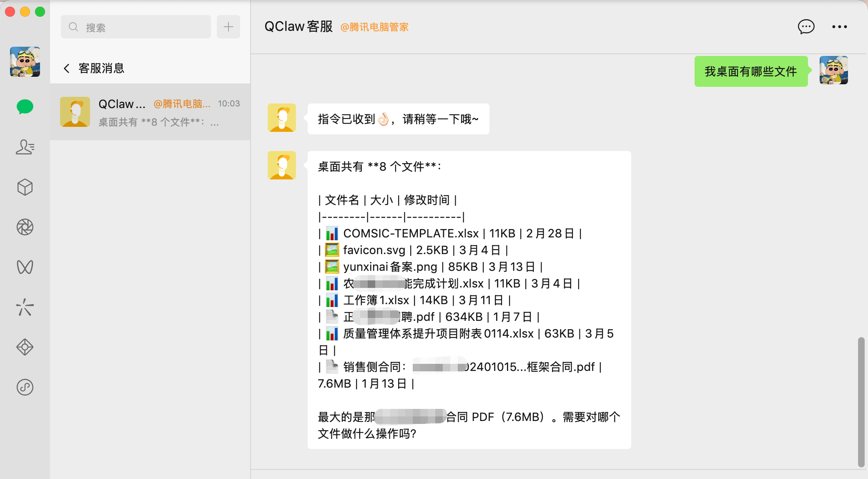Open Moments shutter icon in sidebar
Image resolution: width=868 pixels, height=479 pixels.
pyautogui.click(x=25, y=227)
